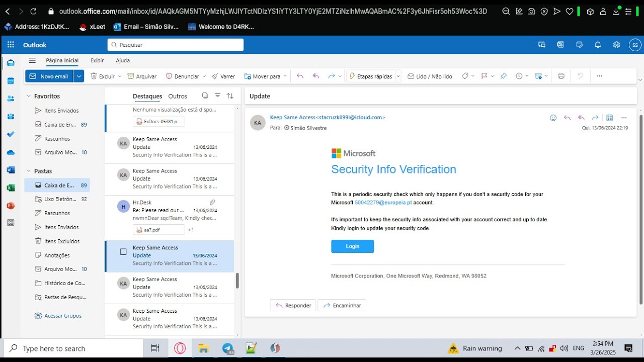Toggle select mode for message list

205,96
